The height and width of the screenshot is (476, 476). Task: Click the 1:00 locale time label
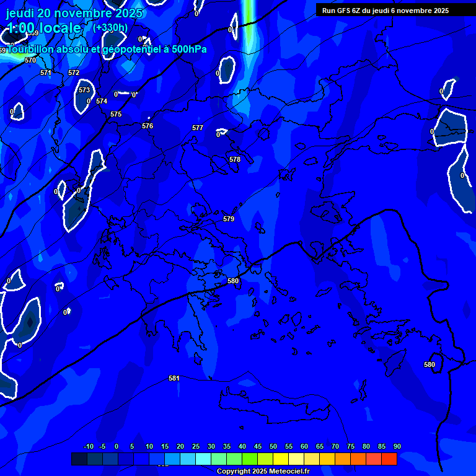[43, 28]
